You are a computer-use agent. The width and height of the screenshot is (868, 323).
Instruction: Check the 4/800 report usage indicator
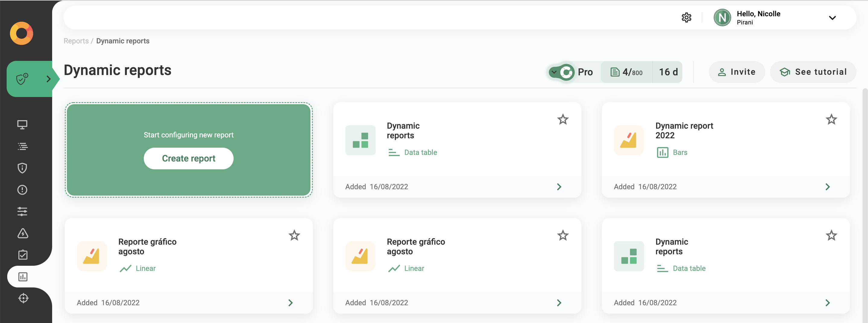[x=626, y=72]
